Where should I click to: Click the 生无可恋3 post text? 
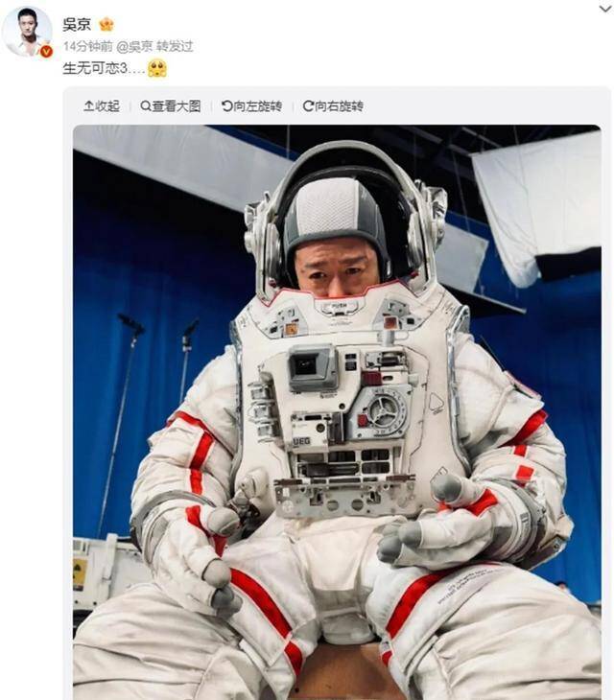[x=104, y=68]
